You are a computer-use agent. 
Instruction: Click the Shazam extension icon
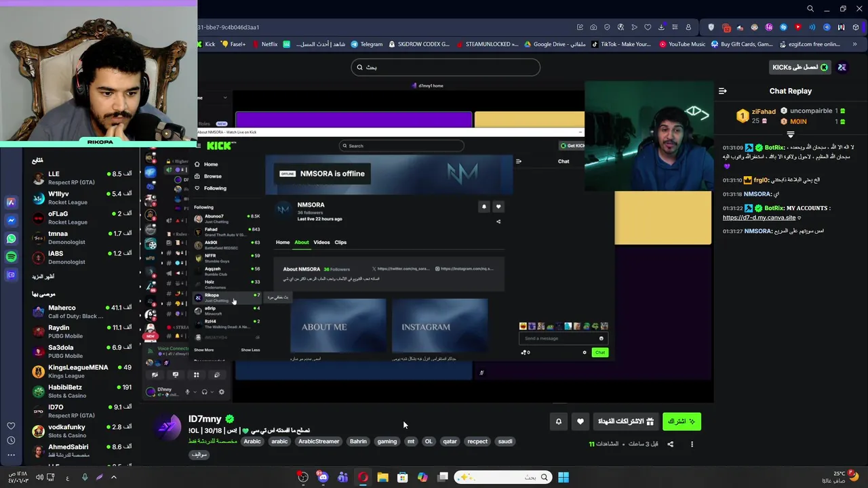783,27
